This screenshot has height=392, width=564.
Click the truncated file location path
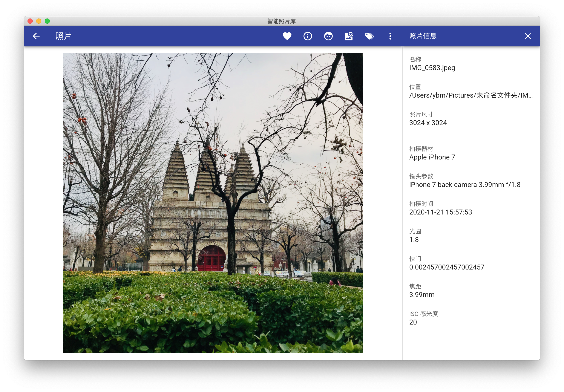pos(471,95)
